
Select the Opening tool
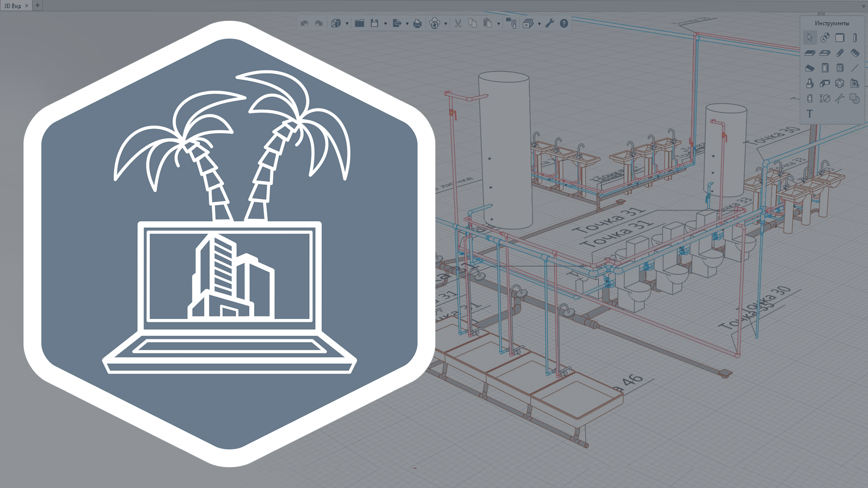[x=825, y=53]
